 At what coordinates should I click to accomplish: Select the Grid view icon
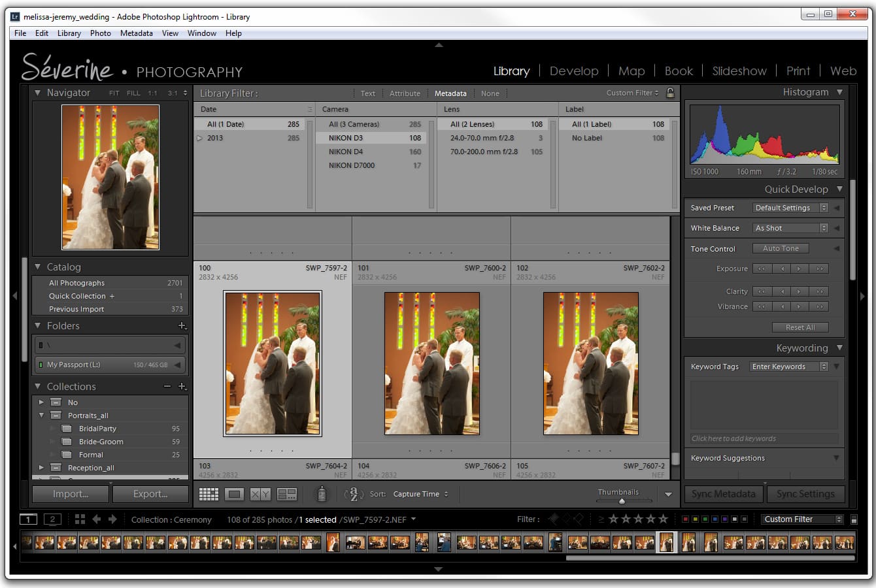click(209, 494)
